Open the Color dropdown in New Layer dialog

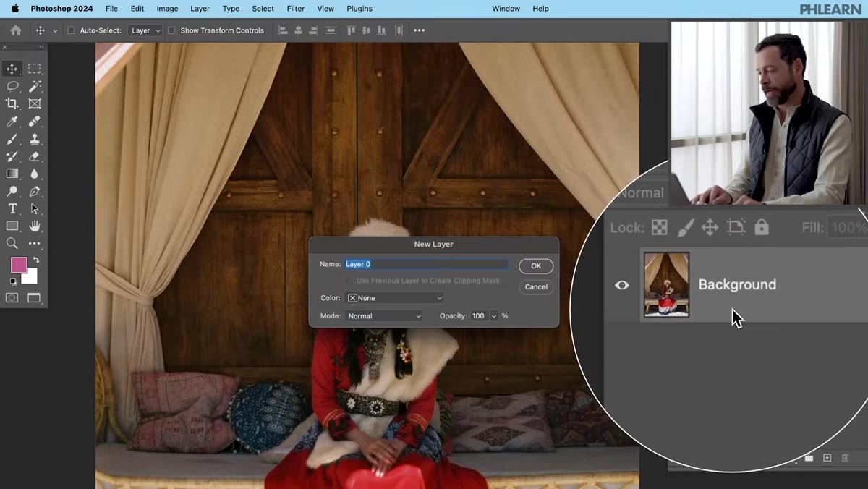tap(394, 298)
